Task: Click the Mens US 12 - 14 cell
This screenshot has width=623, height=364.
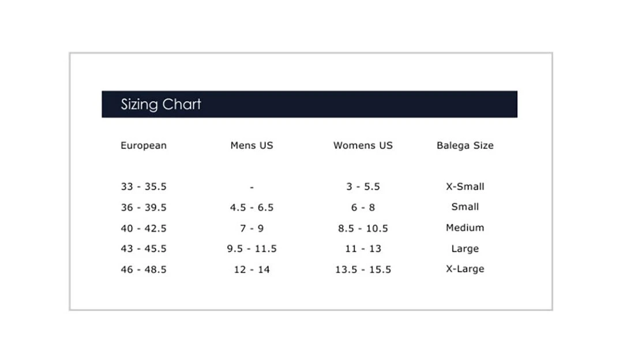Action: click(252, 269)
